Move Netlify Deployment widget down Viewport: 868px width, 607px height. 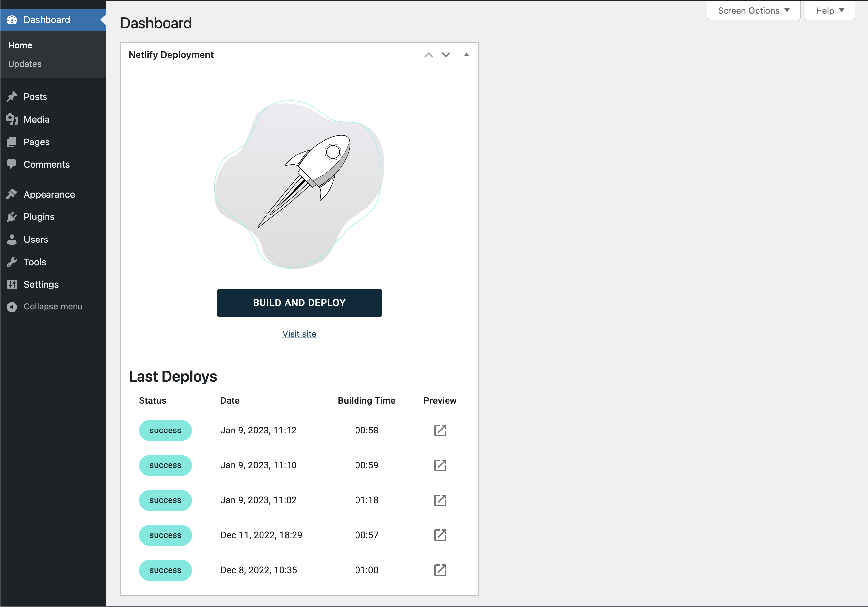coord(446,55)
